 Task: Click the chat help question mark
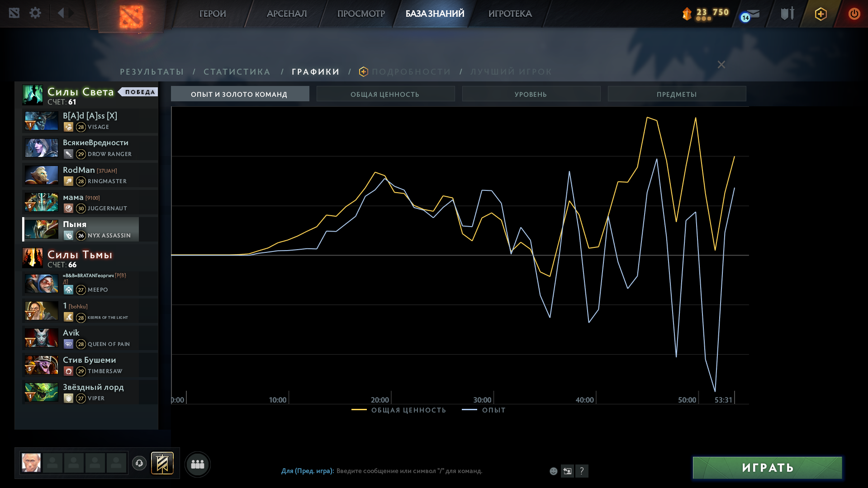click(x=582, y=471)
